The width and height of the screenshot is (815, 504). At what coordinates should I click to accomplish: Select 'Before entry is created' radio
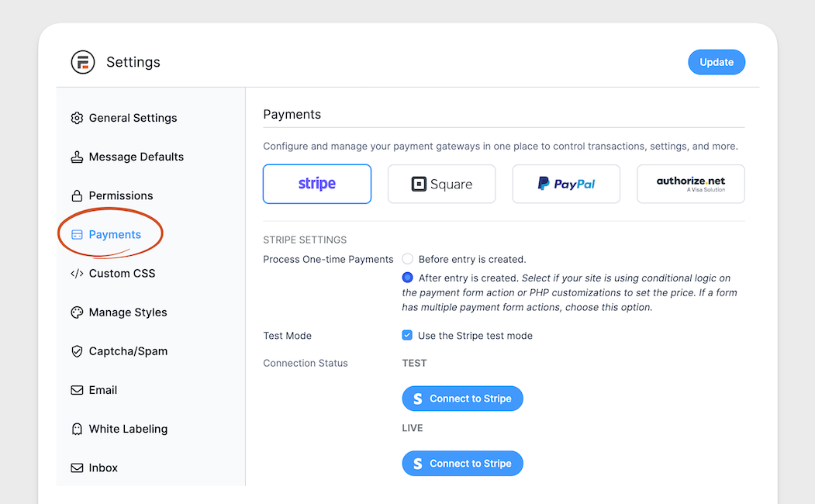point(408,259)
